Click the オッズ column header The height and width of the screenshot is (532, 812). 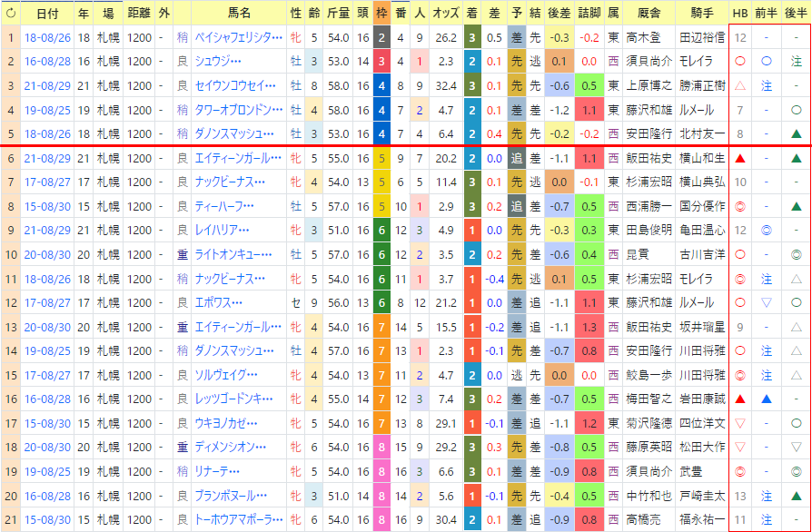tap(445, 14)
